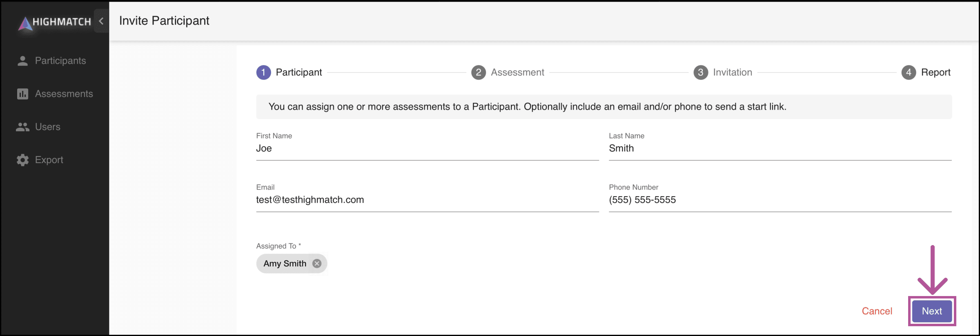Click the Participants person icon
The height and width of the screenshot is (336, 980).
[x=23, y=61]
